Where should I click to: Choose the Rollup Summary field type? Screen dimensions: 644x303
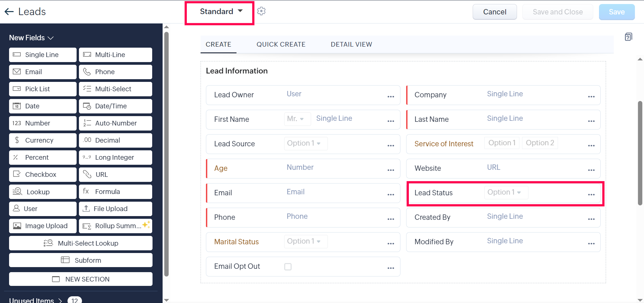pos(116,226)
